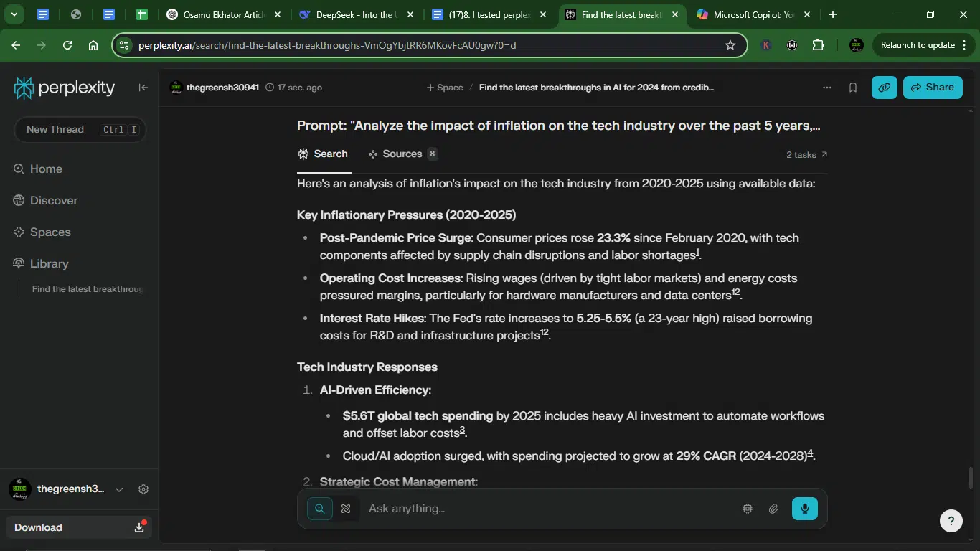
Task: Click the address bar URL
Action: (327, 45)
